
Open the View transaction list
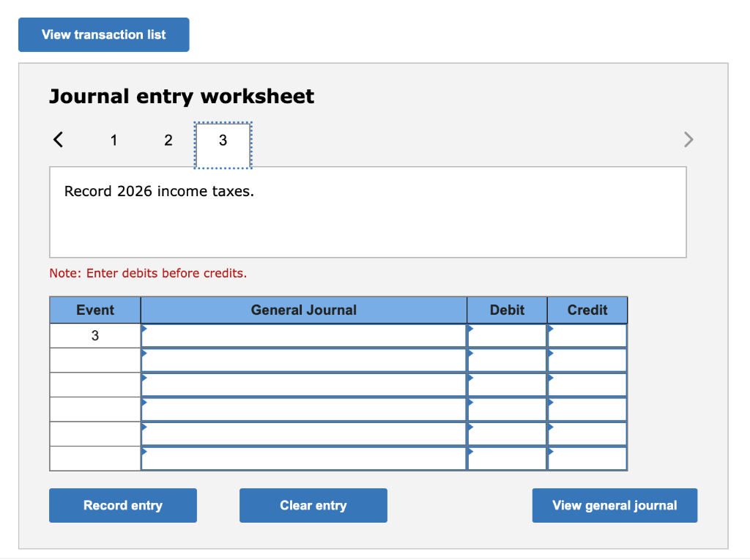(x=103, y=34)
